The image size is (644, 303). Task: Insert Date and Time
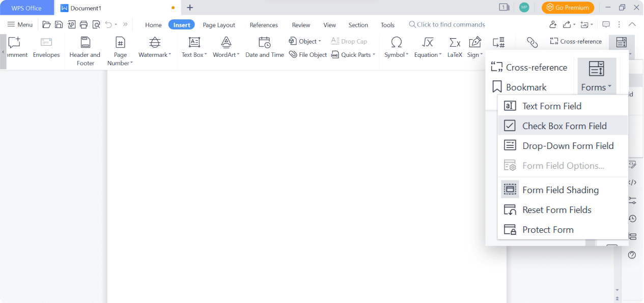[264, 48]
